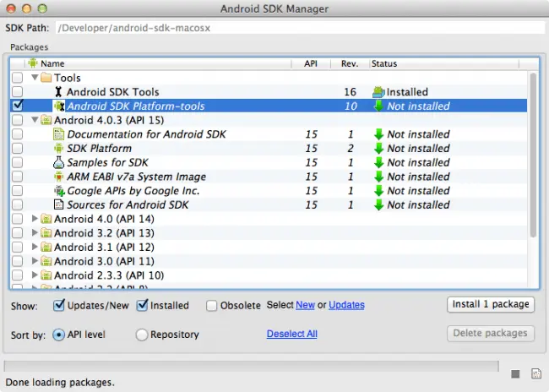Click the Sources for Android SDK icon
The image size is (549, 392).
point(58,204)
